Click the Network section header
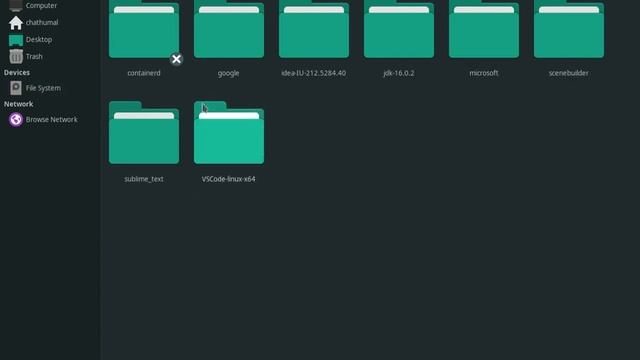Image resolution: width=640 pixels, height=360 pixels. [x=18, y=104]
